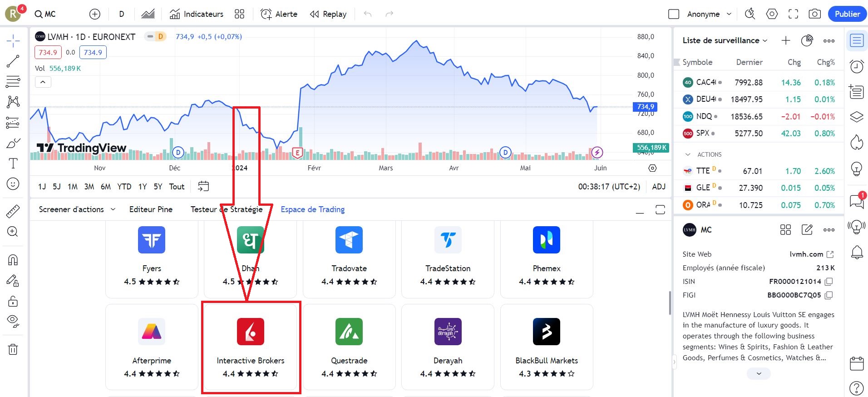Click the trash icon to remove drawings
The image size is (868, 397).
coord(13,349)
